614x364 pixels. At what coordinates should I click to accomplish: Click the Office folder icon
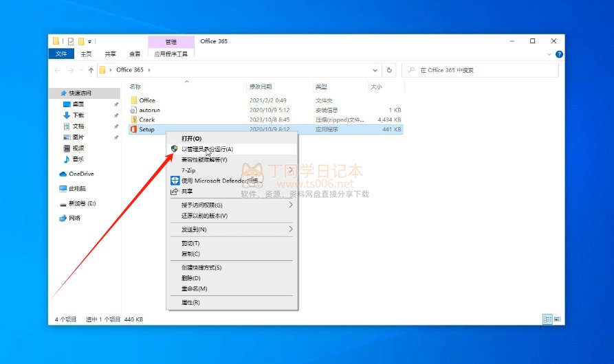pyautogui.click(x=133, y=100)
